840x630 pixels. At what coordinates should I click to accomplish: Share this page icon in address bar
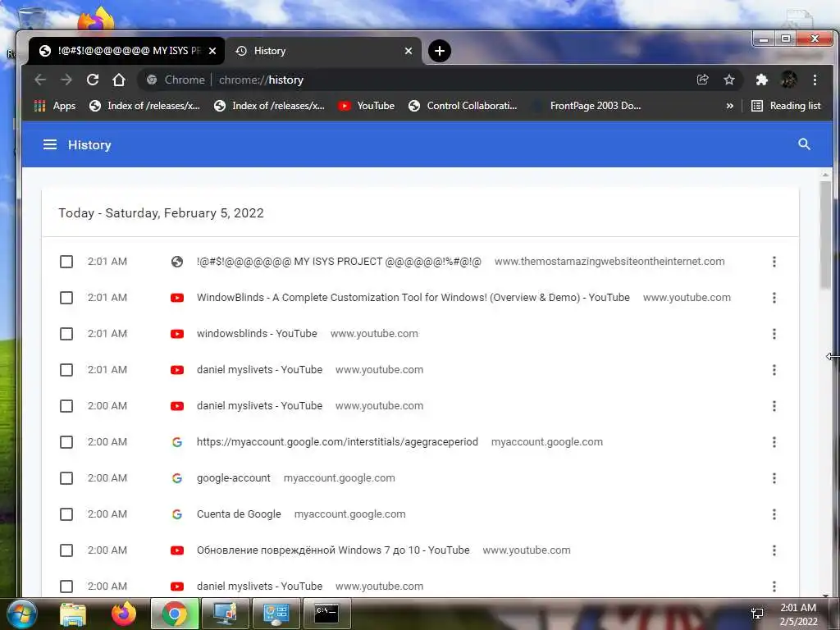702,80
